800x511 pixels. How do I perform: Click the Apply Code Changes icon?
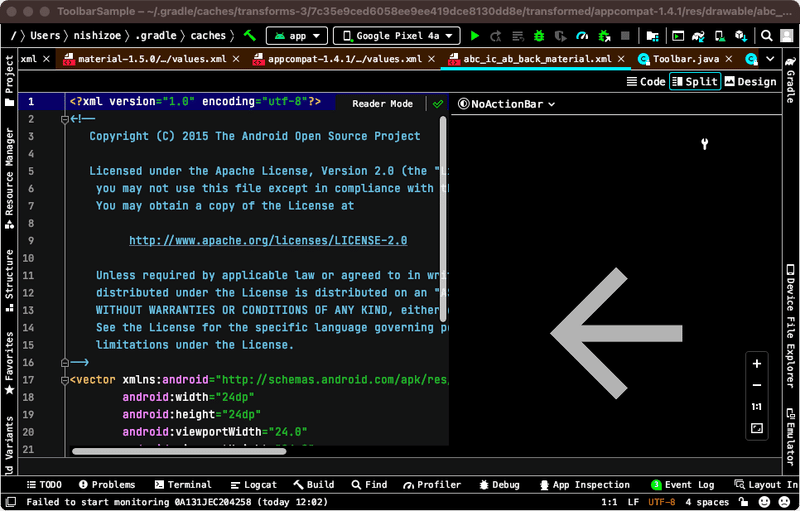[518, 36]
